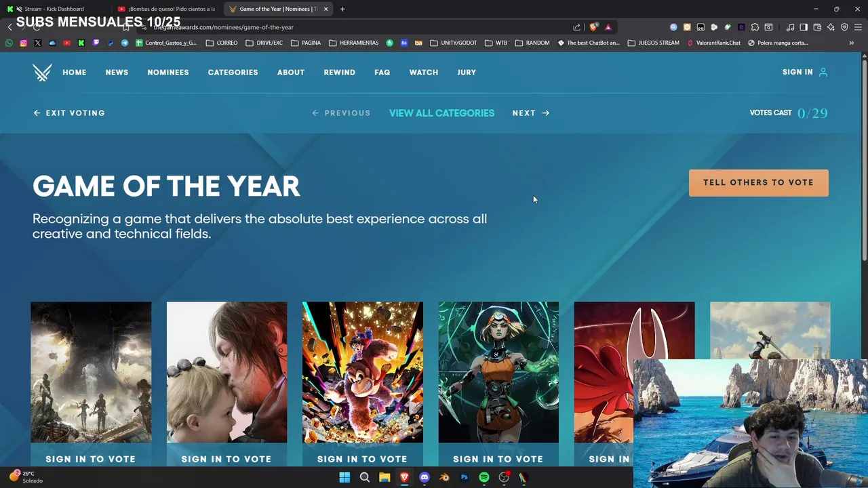868x488 pixels.
Task: Open the NEWS nav item
Action: (x=117, y=73)
